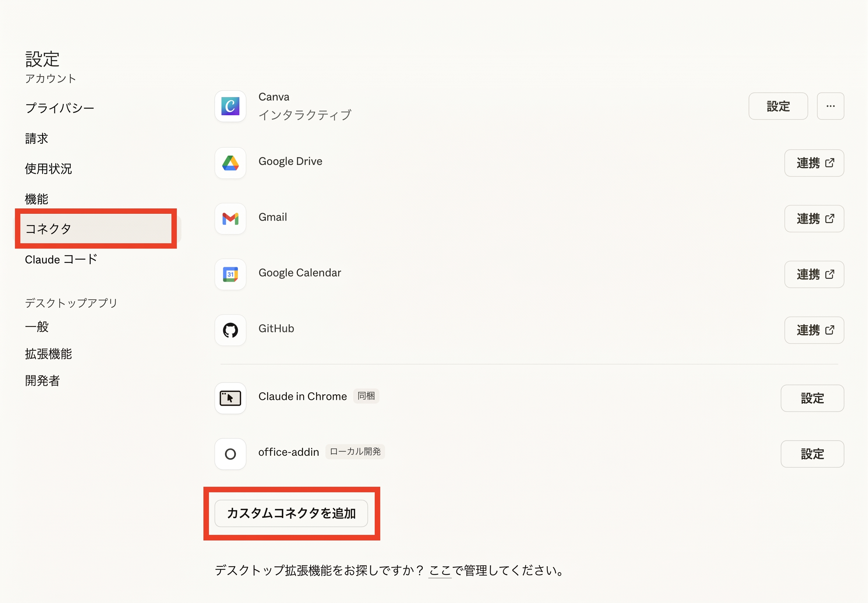Click the Google Drive connector name
The image size is (868, 603).
[291, 161]
